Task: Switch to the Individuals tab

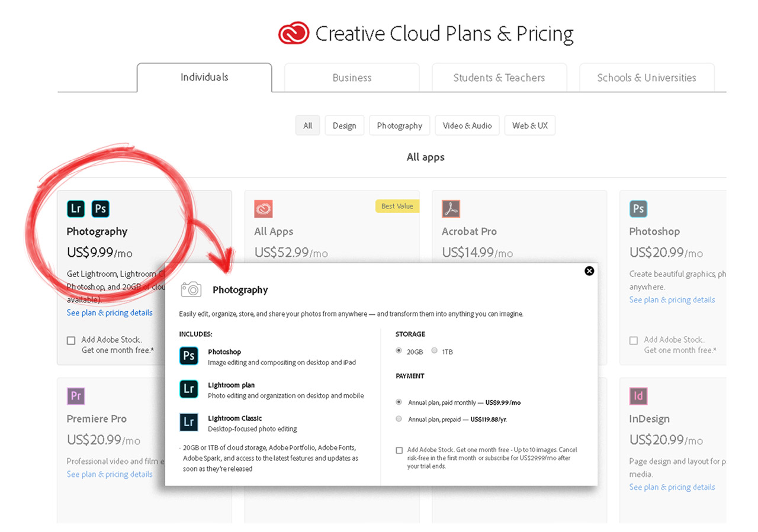Action: [x=204, y=77]
